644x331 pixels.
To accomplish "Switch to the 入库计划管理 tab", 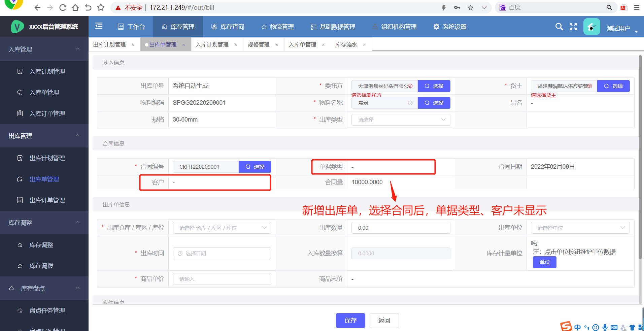I will point(212,44).
